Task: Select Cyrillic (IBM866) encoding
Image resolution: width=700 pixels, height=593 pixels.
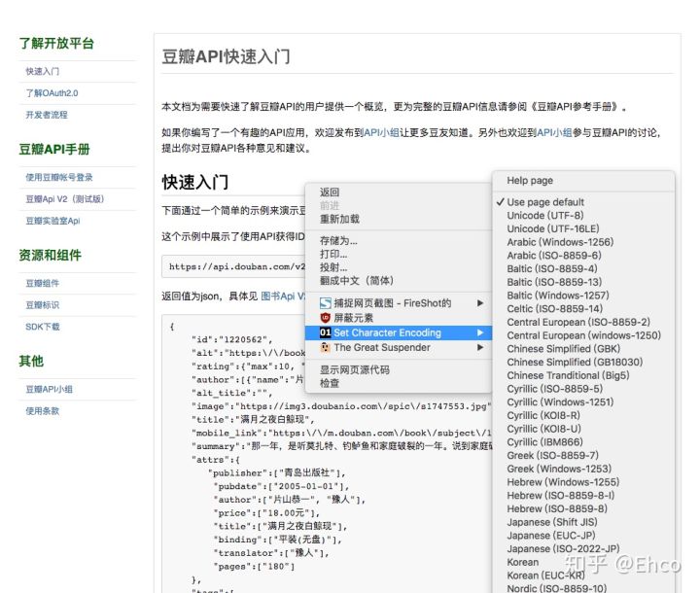Action: (x=545, y=442)
